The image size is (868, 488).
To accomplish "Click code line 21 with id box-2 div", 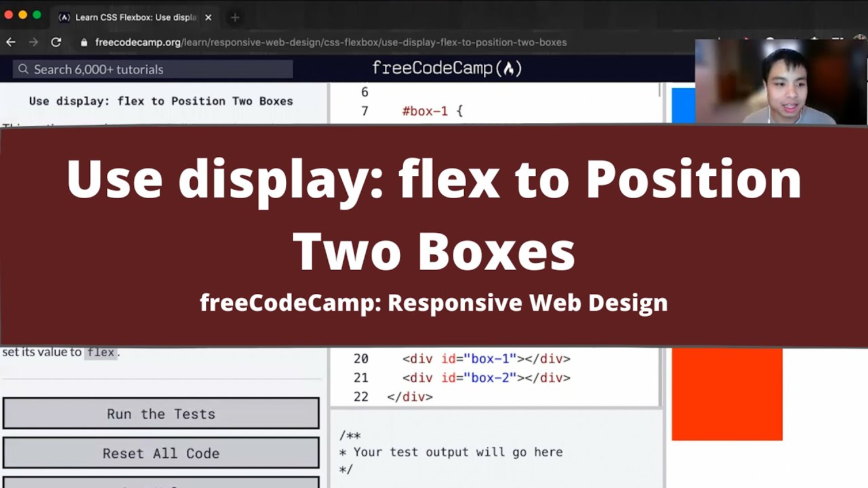I will tap(486, 378).
